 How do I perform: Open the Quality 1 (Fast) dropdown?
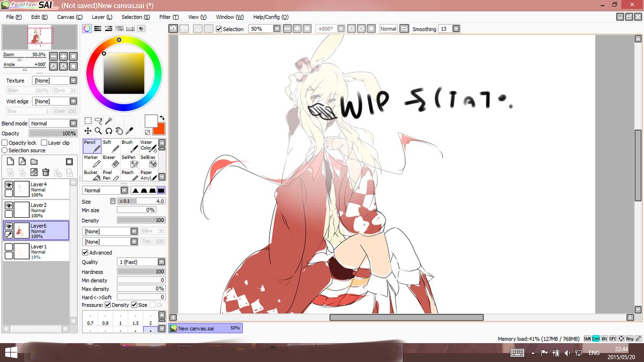click(x=141, y=262)
